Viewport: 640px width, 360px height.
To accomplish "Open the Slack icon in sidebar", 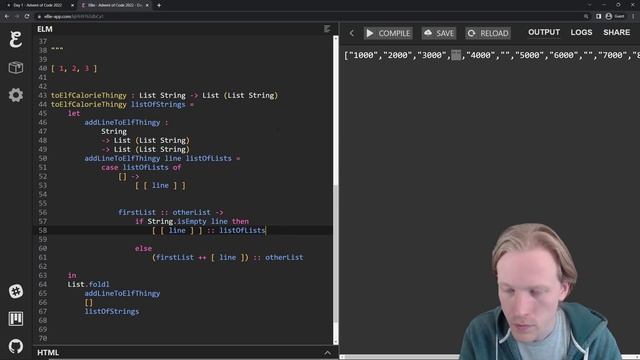I will point(16,291).
